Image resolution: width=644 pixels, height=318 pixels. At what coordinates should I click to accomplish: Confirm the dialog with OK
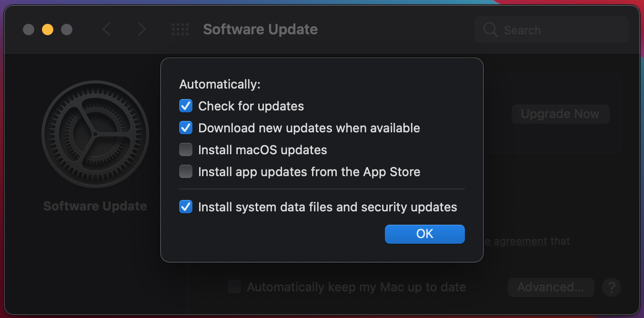425,234
